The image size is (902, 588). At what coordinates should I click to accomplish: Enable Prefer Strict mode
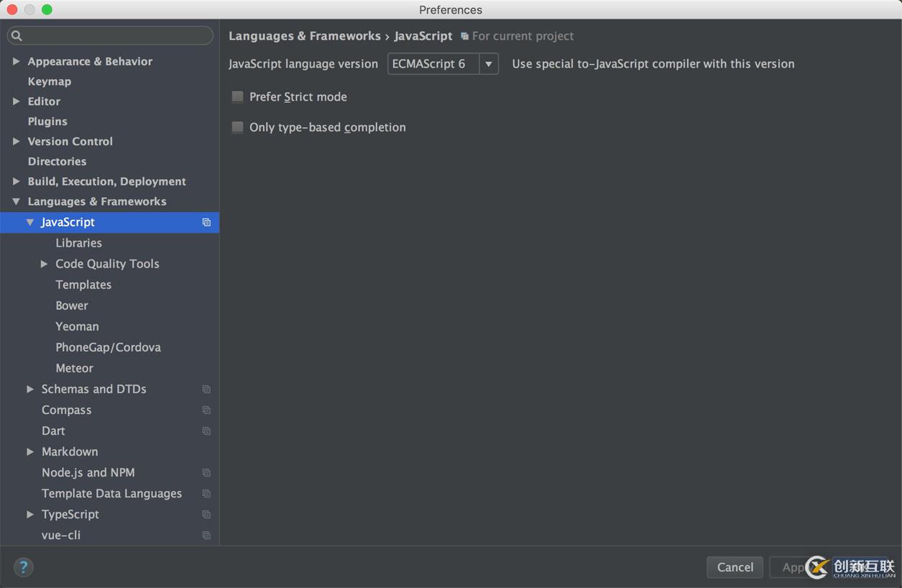point(237,96)
